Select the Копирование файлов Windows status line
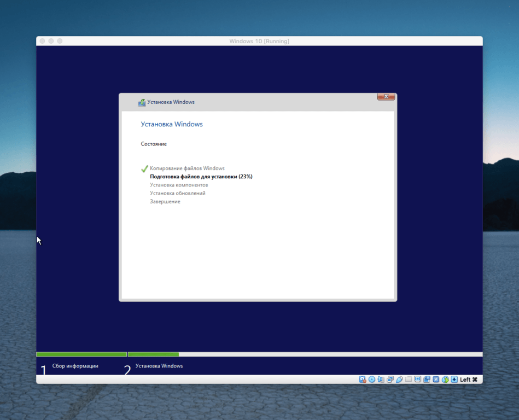The height and width of the screenshot is (420, 519). pos(188,168)
